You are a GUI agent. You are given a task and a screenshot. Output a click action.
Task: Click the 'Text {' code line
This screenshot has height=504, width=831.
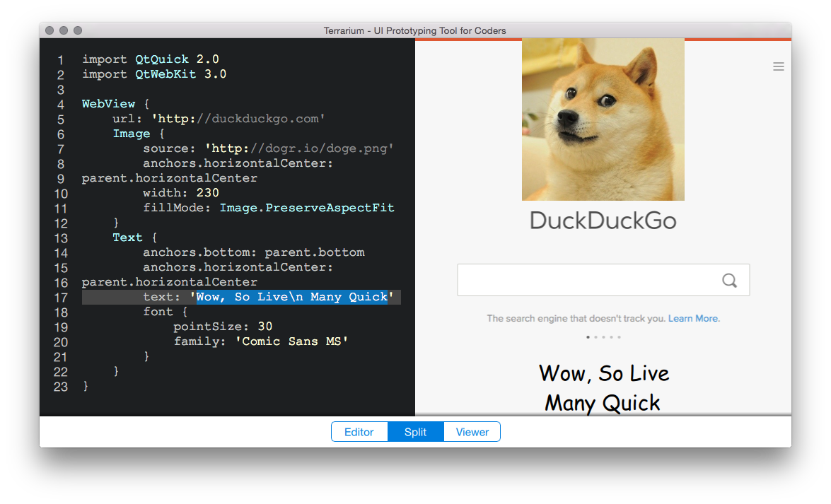[135, 238]
